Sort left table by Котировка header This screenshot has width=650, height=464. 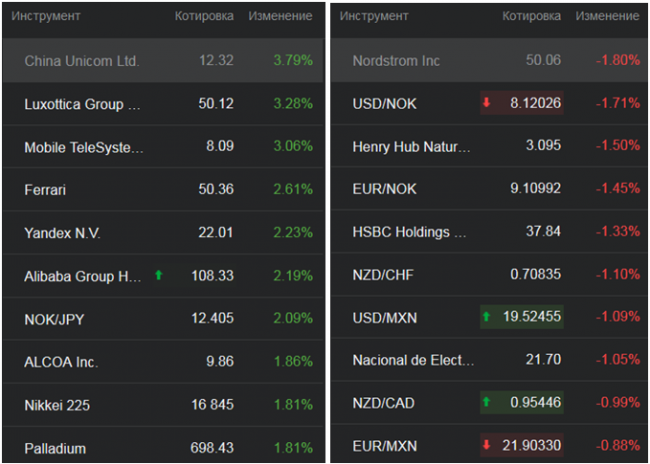[204, 17]
